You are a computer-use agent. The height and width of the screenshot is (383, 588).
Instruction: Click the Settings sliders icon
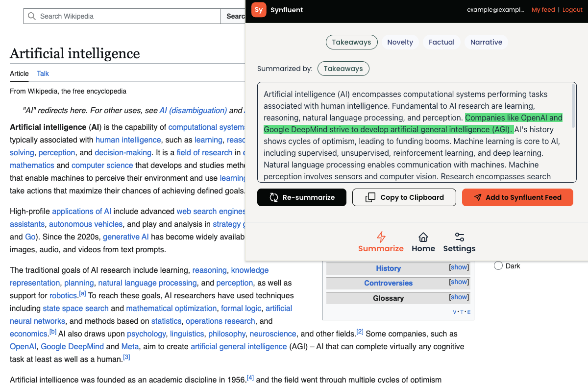pyautogui.click(x=459, y=237)
